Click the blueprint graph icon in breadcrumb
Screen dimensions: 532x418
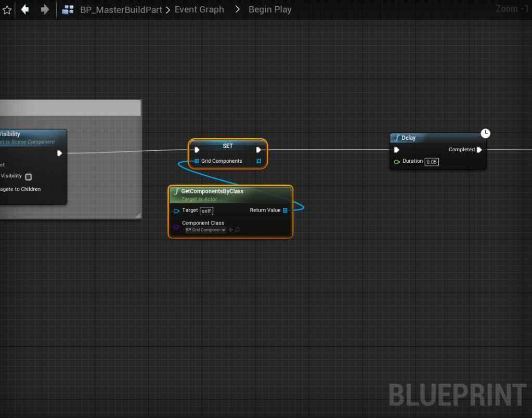click(x=68, y=9)
